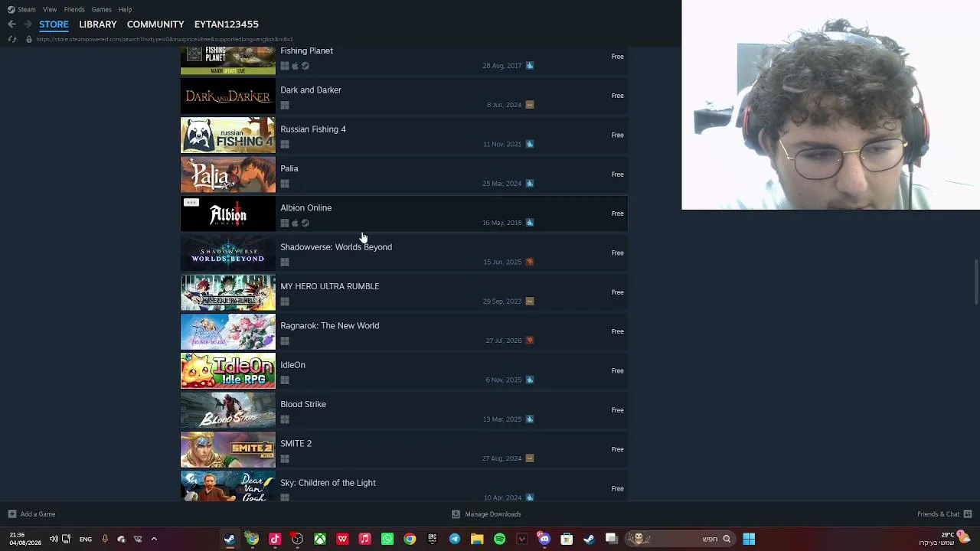This screenshot has width=980, height=551.
Task: Open the volume control in system tray
Action: coord(54,539)
